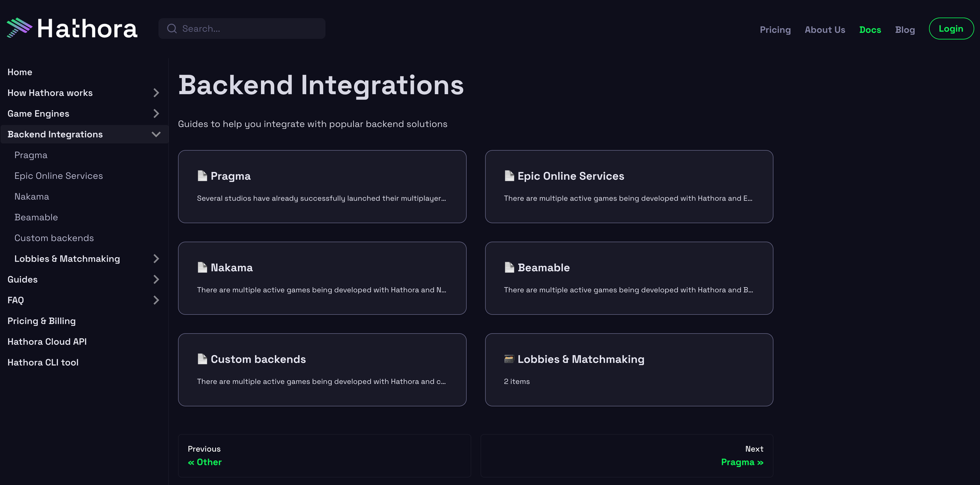980x485 pixels.
Task: Open Beamable in the sidebar
Action: (36, 217)
